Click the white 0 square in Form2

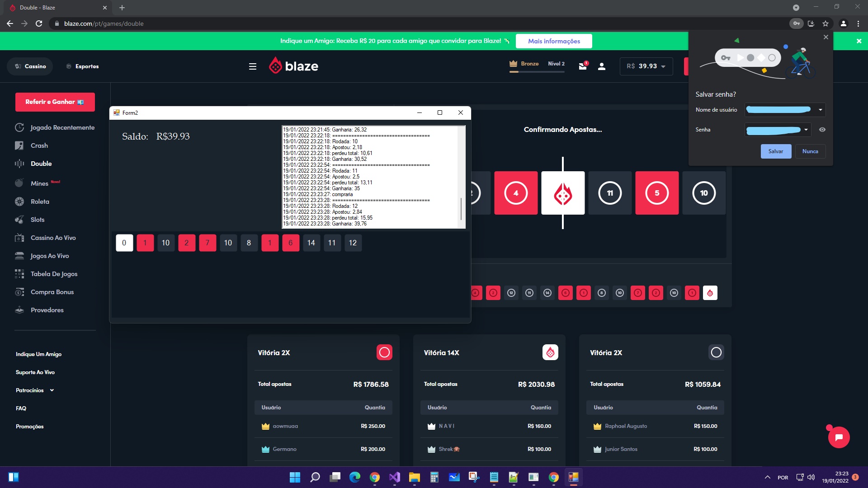(124, 243)
